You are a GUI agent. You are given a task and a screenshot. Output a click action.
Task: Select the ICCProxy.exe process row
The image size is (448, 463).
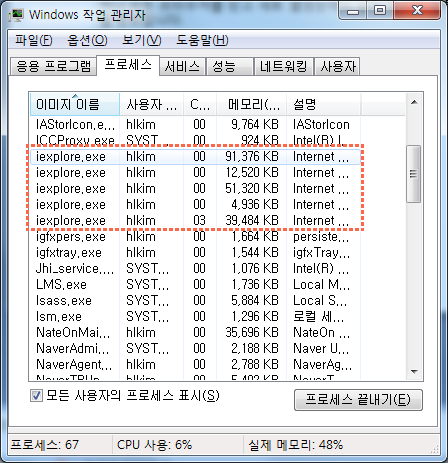(x=195, y=140)
